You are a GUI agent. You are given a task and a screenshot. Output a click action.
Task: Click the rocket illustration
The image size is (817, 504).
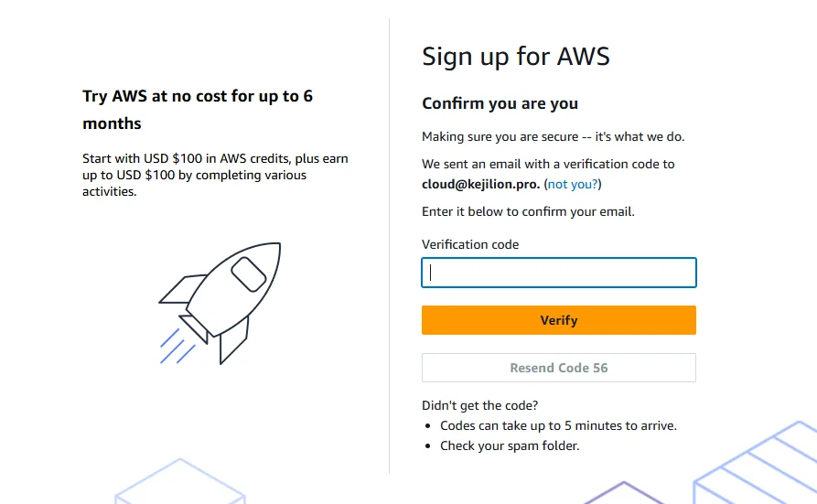tap(224, 297)
